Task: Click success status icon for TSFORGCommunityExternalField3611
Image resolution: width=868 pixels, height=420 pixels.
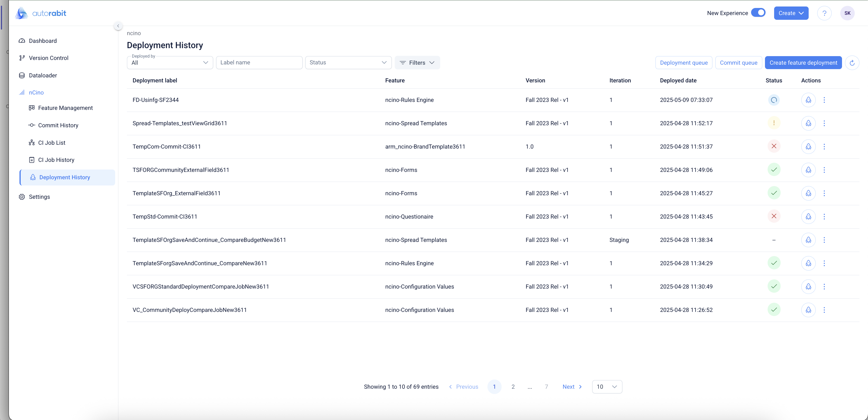Action: click(x=774, y=170)
